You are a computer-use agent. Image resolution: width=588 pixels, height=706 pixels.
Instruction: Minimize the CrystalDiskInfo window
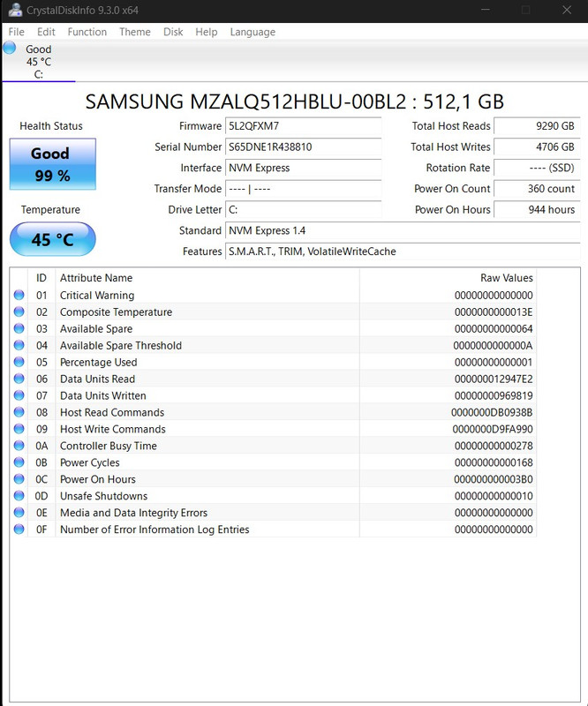click(x=486, y=10)
